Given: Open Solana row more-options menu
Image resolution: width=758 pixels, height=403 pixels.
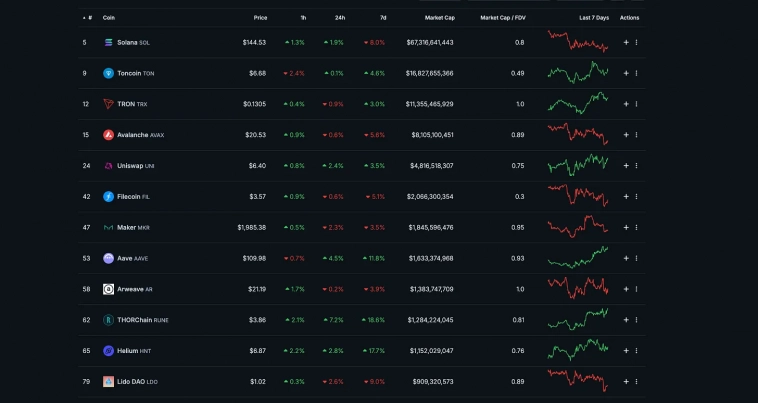Looking at the screenshot, I should tap(636, 43).
